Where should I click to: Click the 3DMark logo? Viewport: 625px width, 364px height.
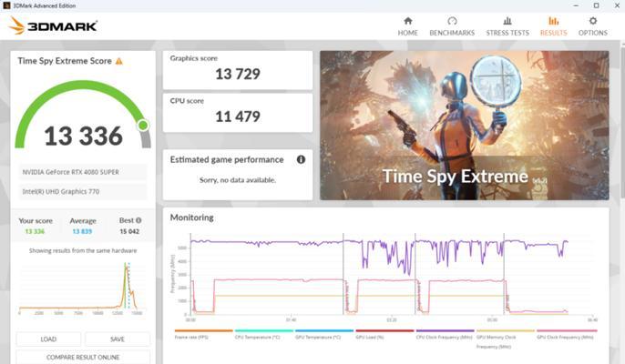tap(53, 25)
